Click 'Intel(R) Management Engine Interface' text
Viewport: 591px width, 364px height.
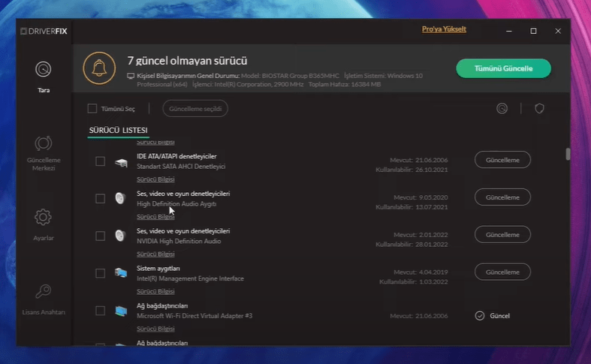(x=190, y=278)
